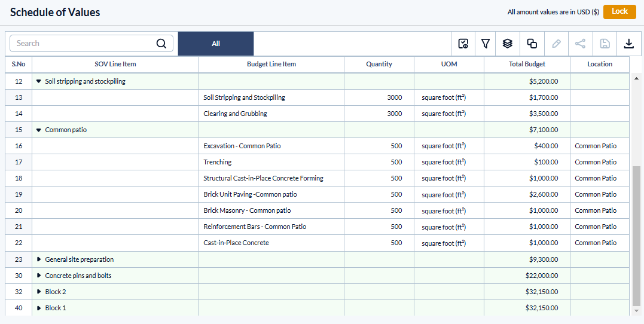
Task: Click the floppy disk save icon
Action: point(605,44)
